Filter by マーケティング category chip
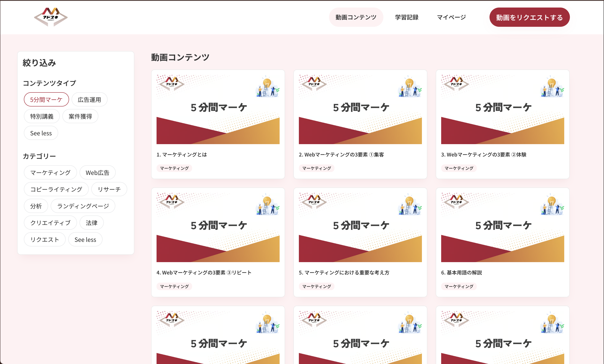 [x=50, y=172]
